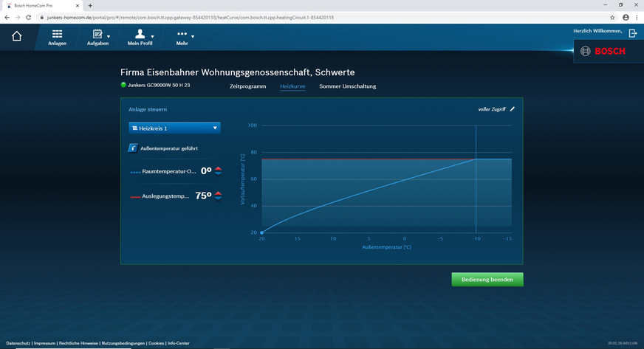The width and height of the screenshot is (644, 349).
Task: Click the 75° design temperature value
Action: tap(203, 196)
